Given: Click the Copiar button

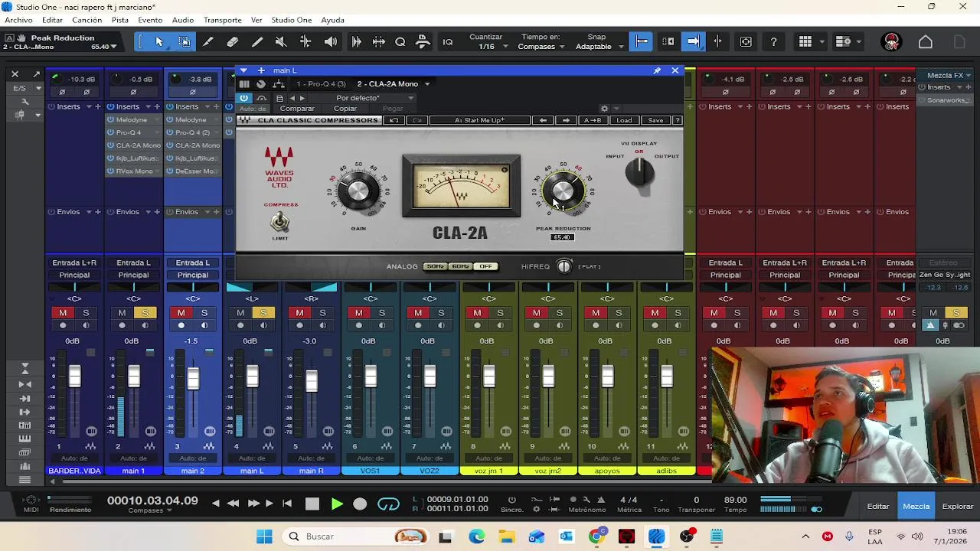Looking at the screenshot, I should click(x=345, y=109).
